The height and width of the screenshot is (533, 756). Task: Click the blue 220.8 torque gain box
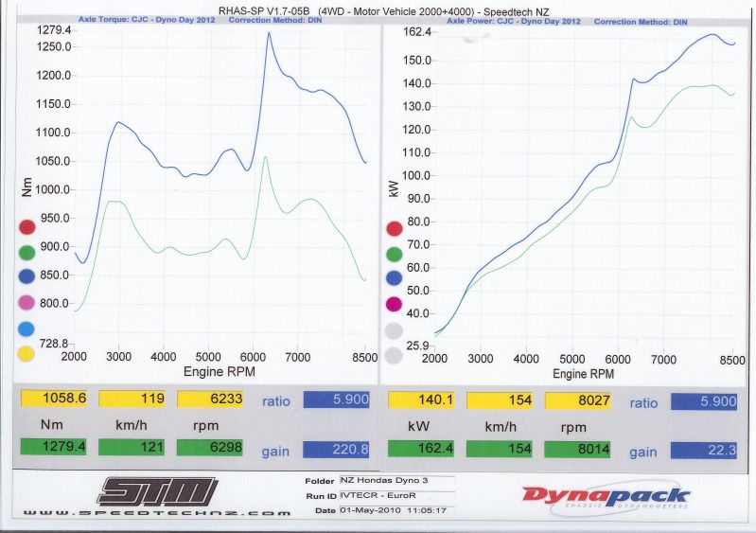[335, 451]
